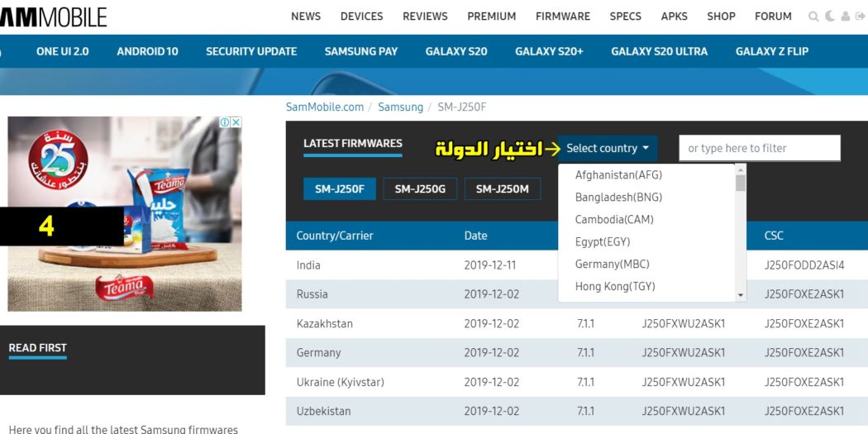
Task: Open the India firmware row
Action: pyautogui.click(x=577, y=265)
